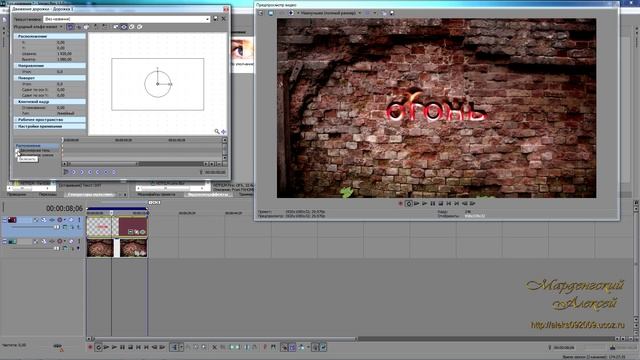Viewport: 640px width, 360px height.
Task: Click the sync cursor flag icon in Track Motion
Action: pyautogui.click(x=66, y=172)
